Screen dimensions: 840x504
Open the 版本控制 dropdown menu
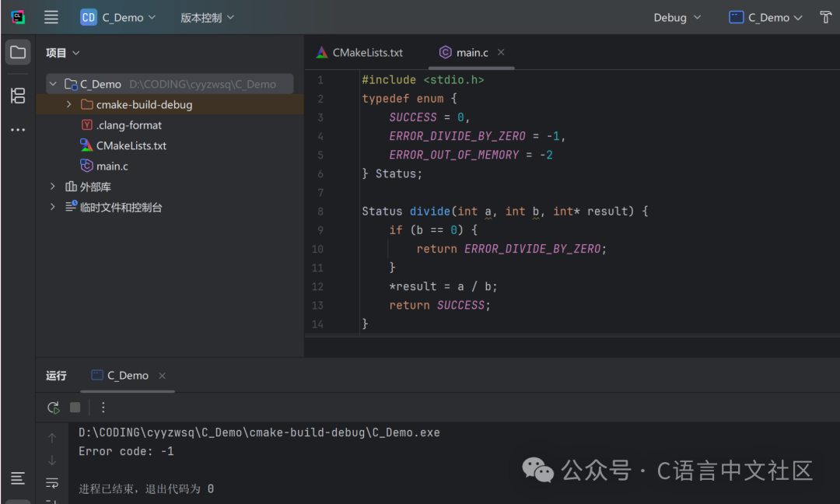208,18
